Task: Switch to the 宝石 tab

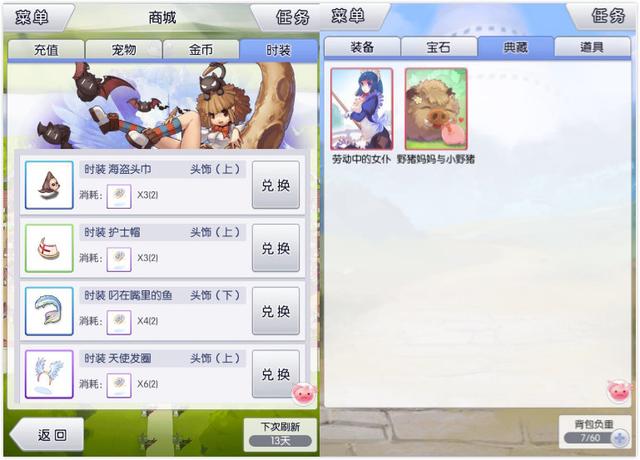Action: (439, 47)
